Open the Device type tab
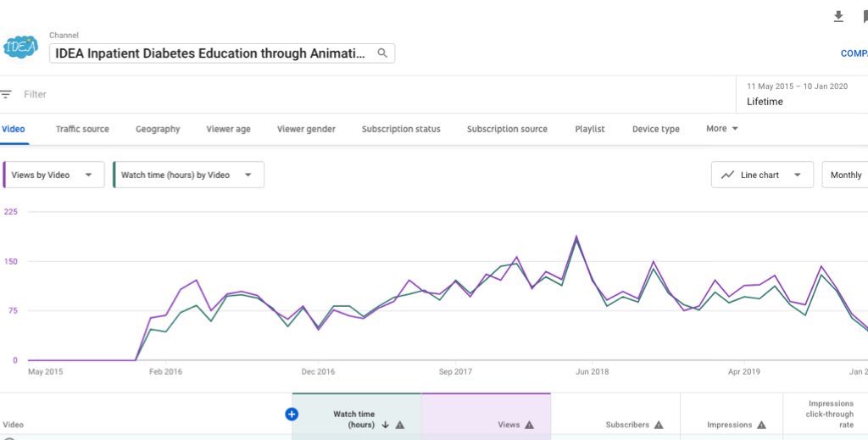Screen dimensions: 868x440 [x=655, y=129]
